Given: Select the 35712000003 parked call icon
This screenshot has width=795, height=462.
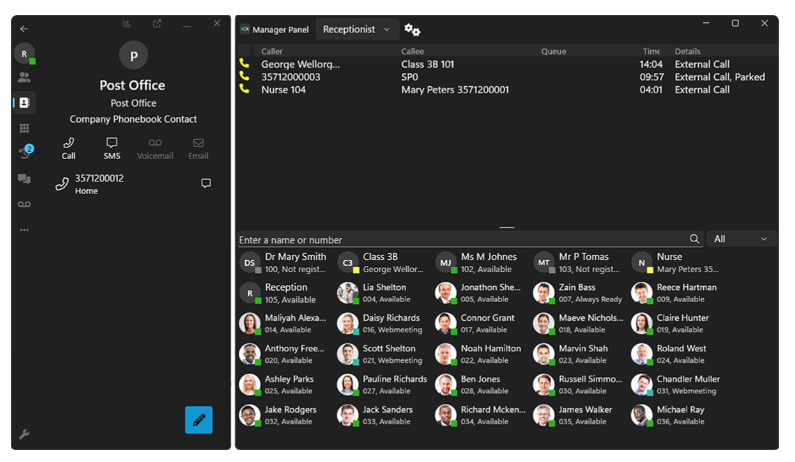Looking at the screenshot, I should point(244,76).
